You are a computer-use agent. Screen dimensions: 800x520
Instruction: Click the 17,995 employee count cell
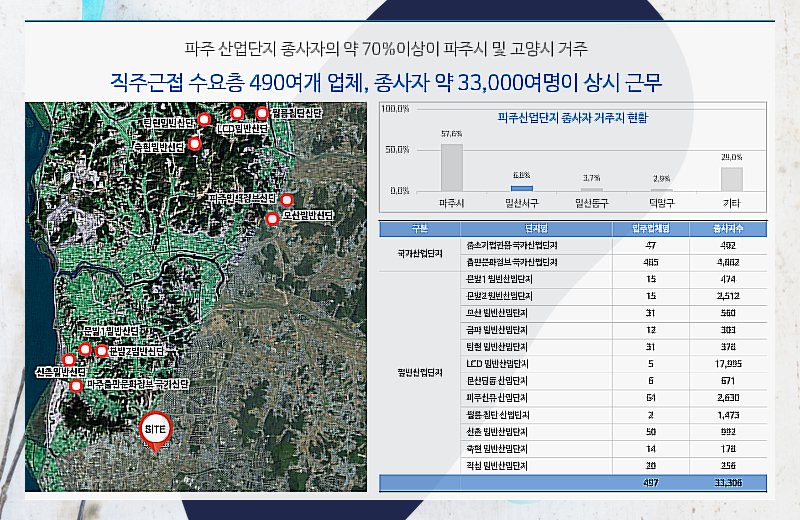(x=728, y=364)
